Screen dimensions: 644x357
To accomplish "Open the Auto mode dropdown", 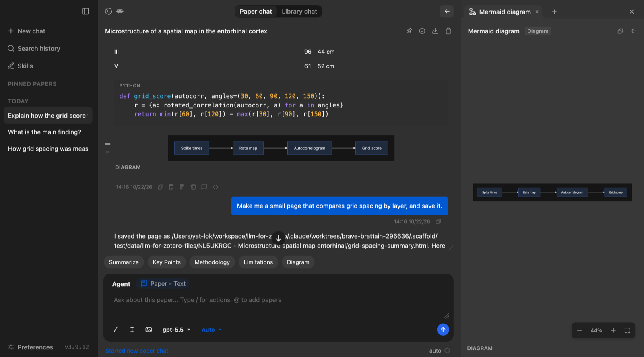I will [x=211, y=330].
